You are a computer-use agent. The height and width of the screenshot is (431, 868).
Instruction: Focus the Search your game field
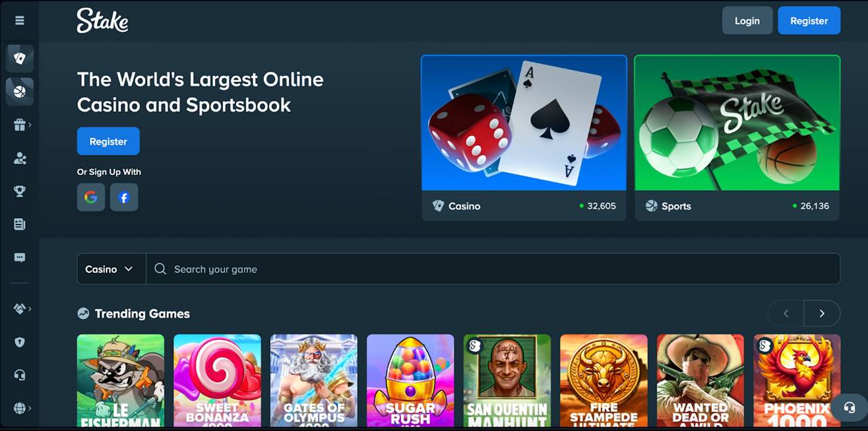click(493, 269)
